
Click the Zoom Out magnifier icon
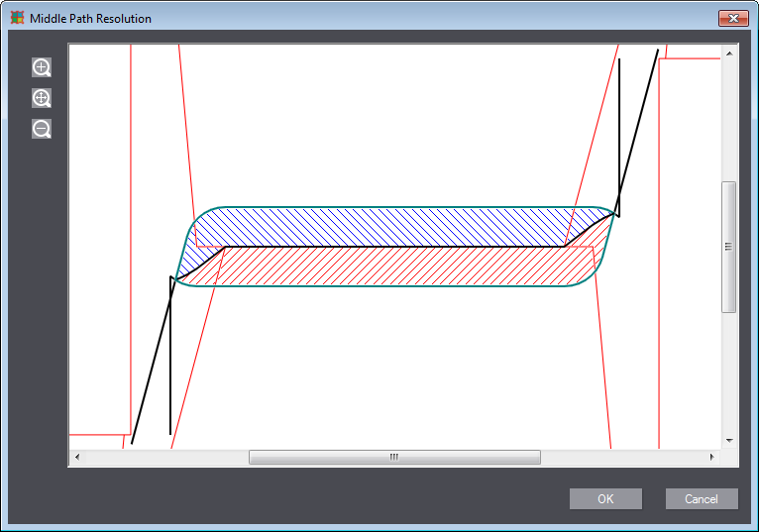42,129
